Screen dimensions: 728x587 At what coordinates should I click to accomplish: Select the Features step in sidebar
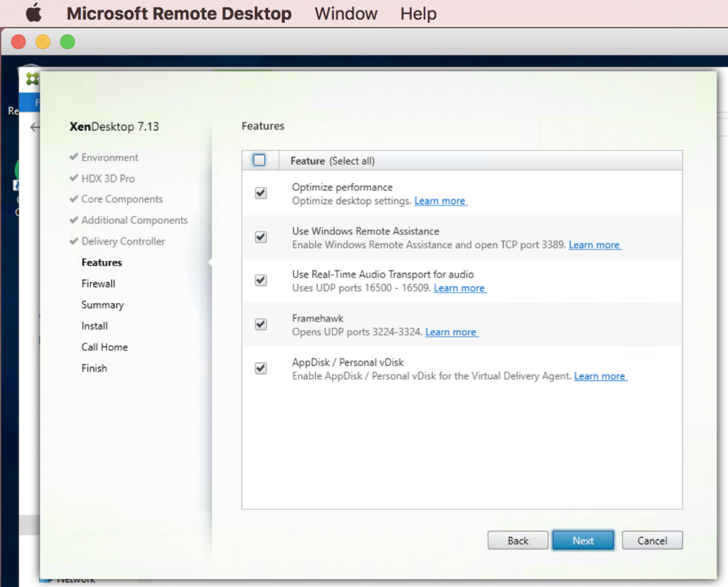pyautogui.click(x=102, y=263)
